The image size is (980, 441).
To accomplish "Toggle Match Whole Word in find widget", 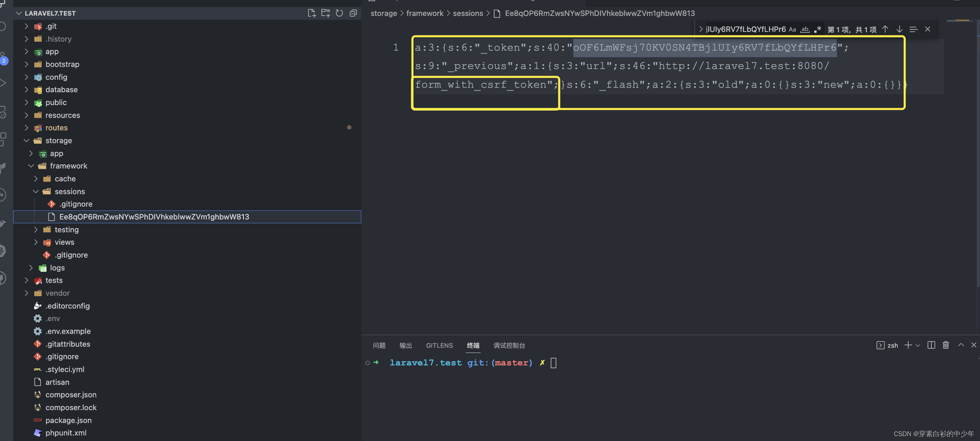I will pyautogui.click(x=805, y=29).
